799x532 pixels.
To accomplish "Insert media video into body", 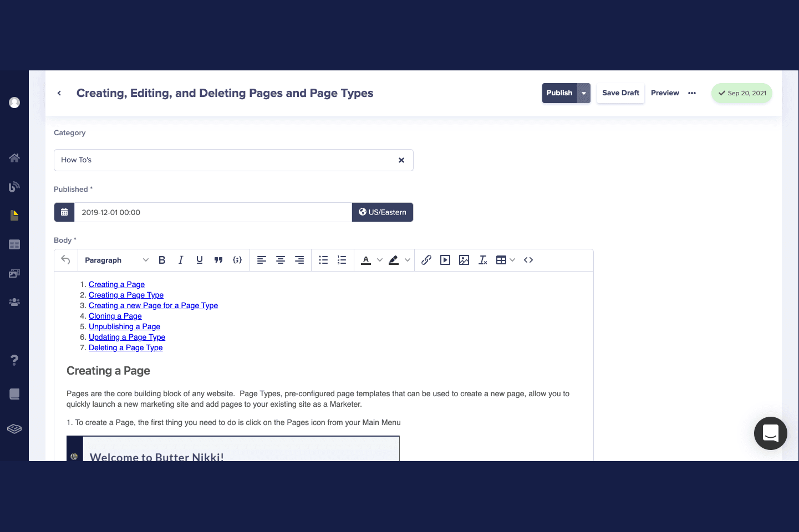I will (x=445, y=260).
